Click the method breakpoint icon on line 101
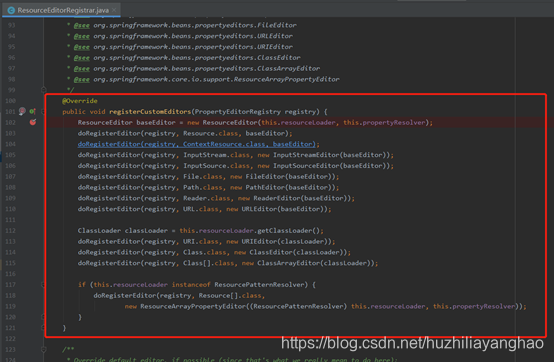This screenshot has width=554, height=362. [22, 111]
